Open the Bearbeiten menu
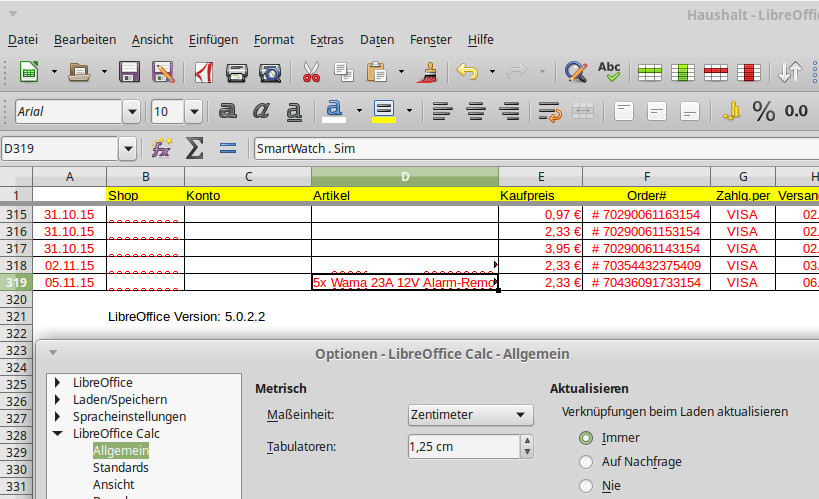The height and width of the screenshot is (499, 819). (x=85, y=40)
